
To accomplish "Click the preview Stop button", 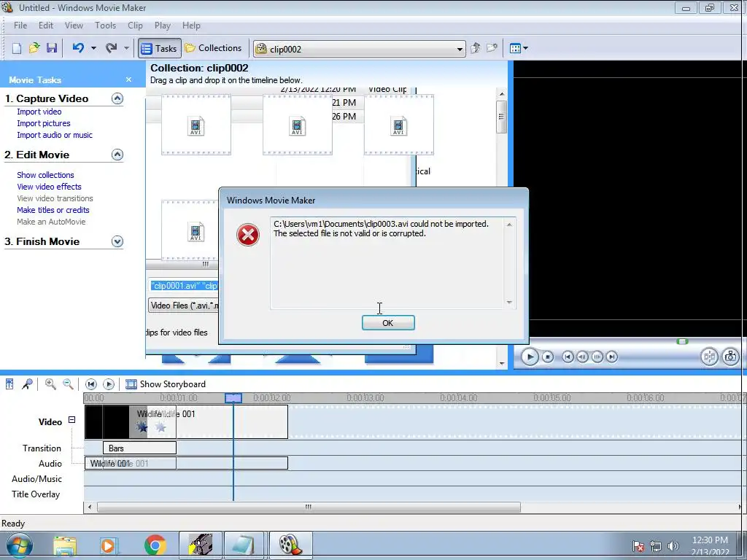I will 548,357.
